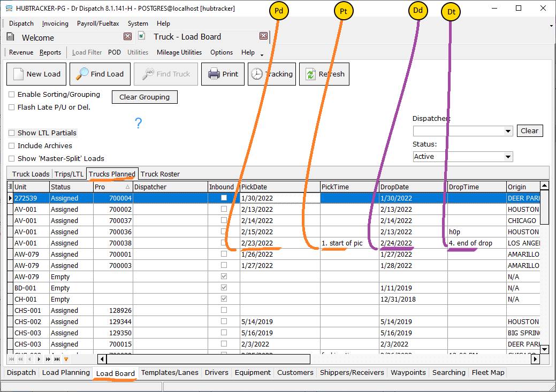
Task: Click the orange filter icon in navigator
Action: coord(66,359)
